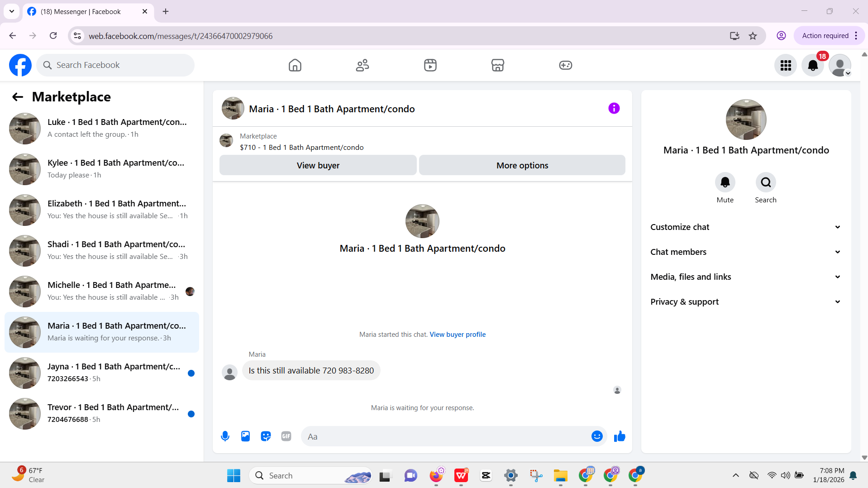The image size is (868, 488).
Task: Open the Facebook menu grid icon
Action: point(786,65)
